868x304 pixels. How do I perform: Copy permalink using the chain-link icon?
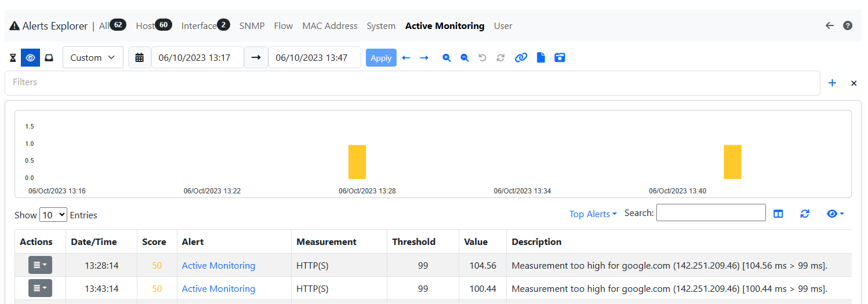[x=521, y=58]
